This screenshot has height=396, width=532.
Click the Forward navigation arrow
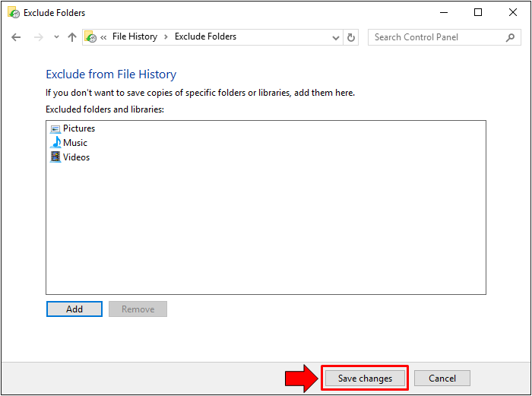coord(38,37)
